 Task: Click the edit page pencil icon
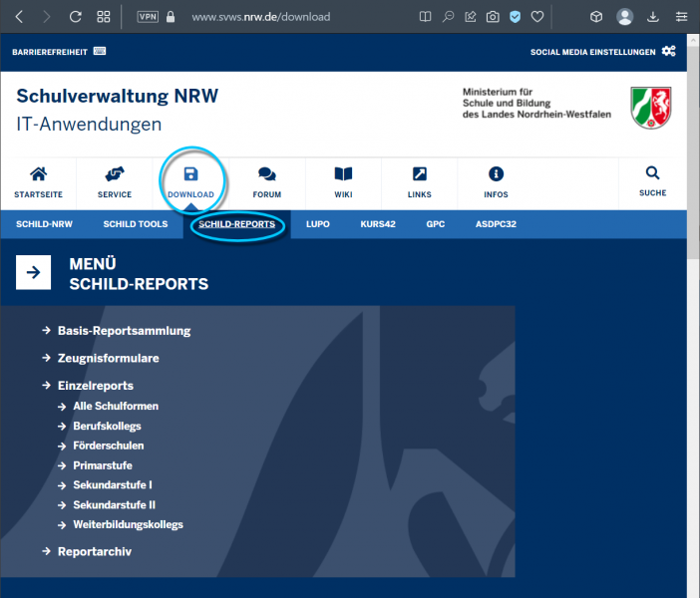[x=470, y=17]
